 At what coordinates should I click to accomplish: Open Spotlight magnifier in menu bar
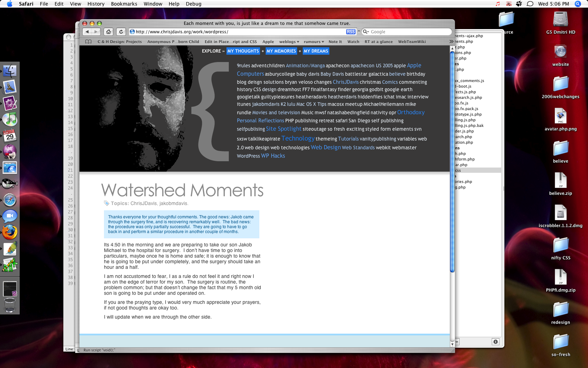point(578,4)
